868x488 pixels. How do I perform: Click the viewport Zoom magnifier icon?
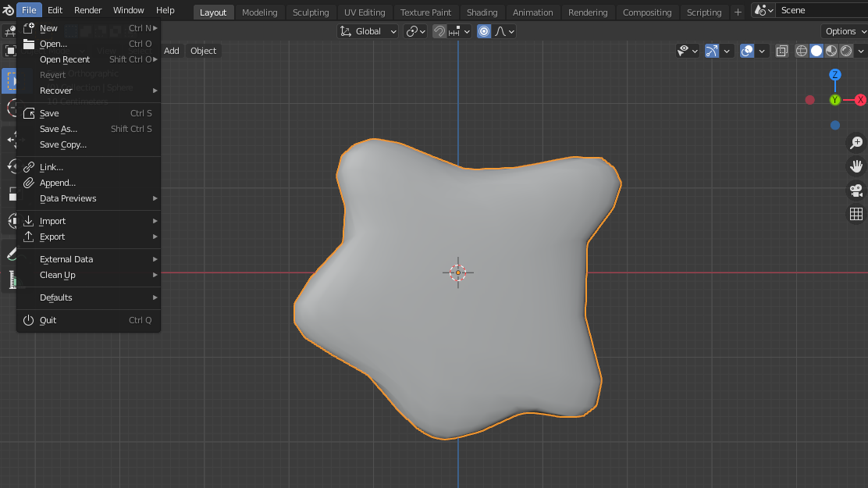point(856,143)
